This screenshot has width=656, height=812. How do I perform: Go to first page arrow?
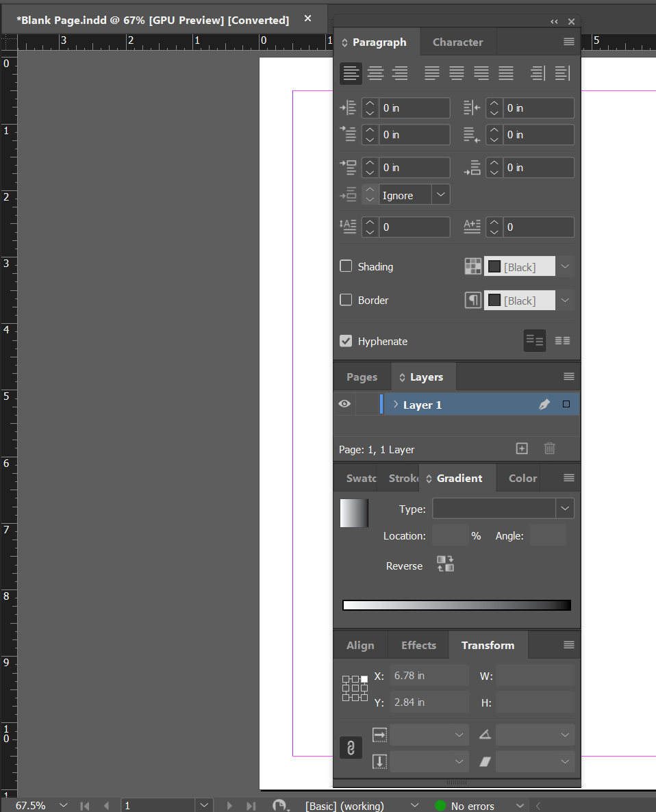(85, 806)
